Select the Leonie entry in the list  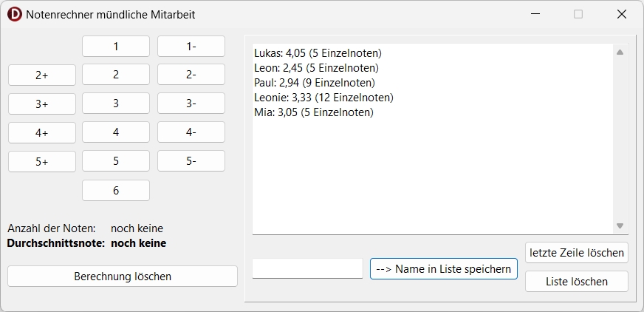323,98
